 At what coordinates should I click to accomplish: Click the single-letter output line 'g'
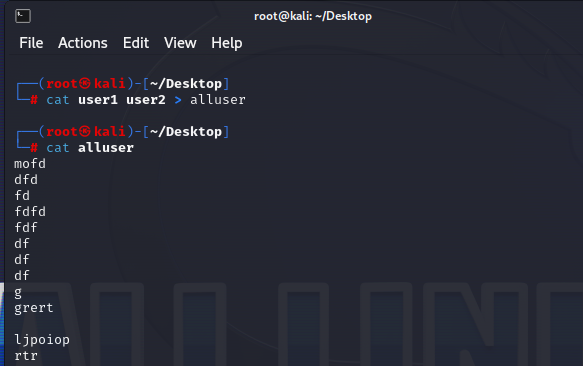pos(18,292)
